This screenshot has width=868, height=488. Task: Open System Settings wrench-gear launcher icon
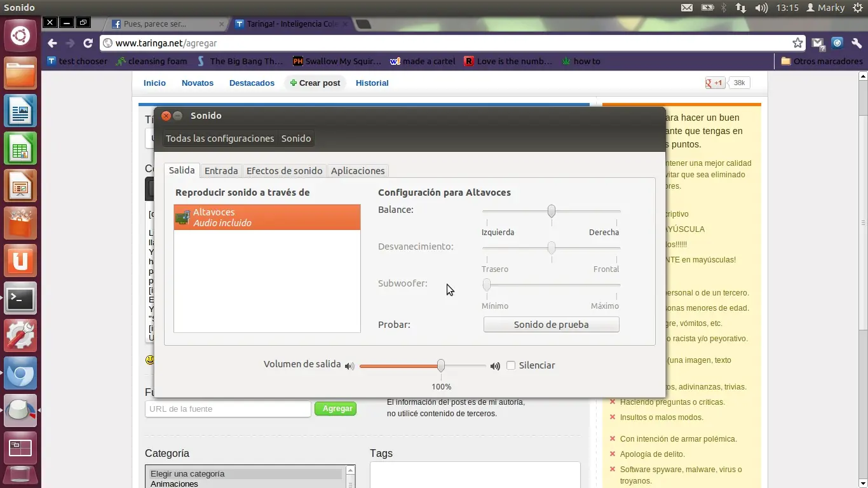[20, 335]
